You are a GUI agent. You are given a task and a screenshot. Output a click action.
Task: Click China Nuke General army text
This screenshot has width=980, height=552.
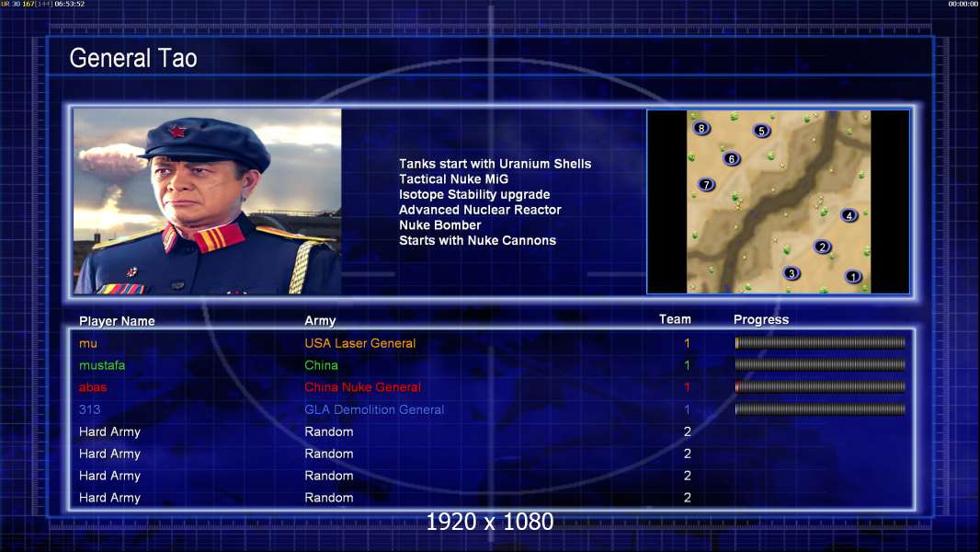click(x=362, y=387)
